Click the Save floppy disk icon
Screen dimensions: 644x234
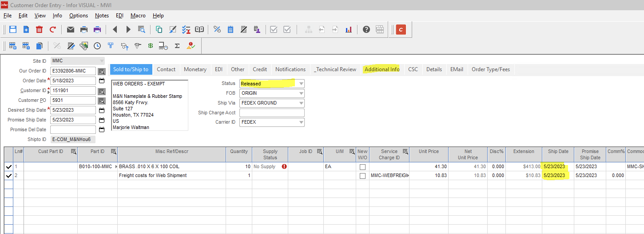point(13,29)
